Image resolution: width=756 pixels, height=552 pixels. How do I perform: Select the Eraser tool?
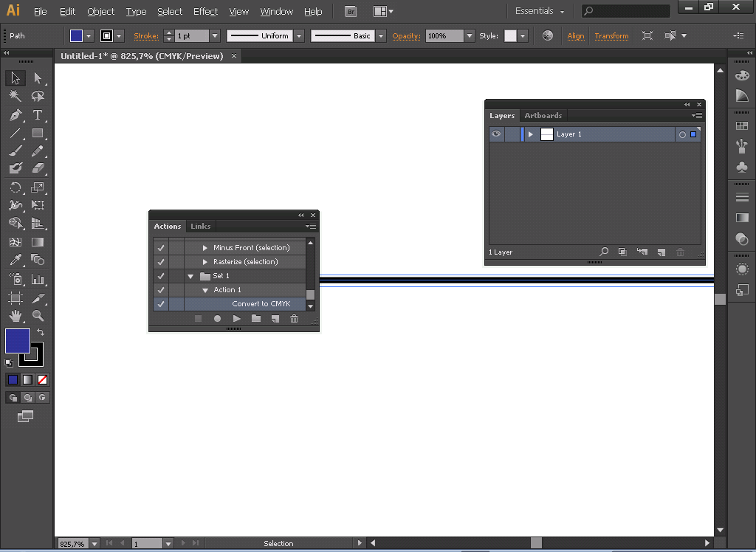tap(38, 168)
